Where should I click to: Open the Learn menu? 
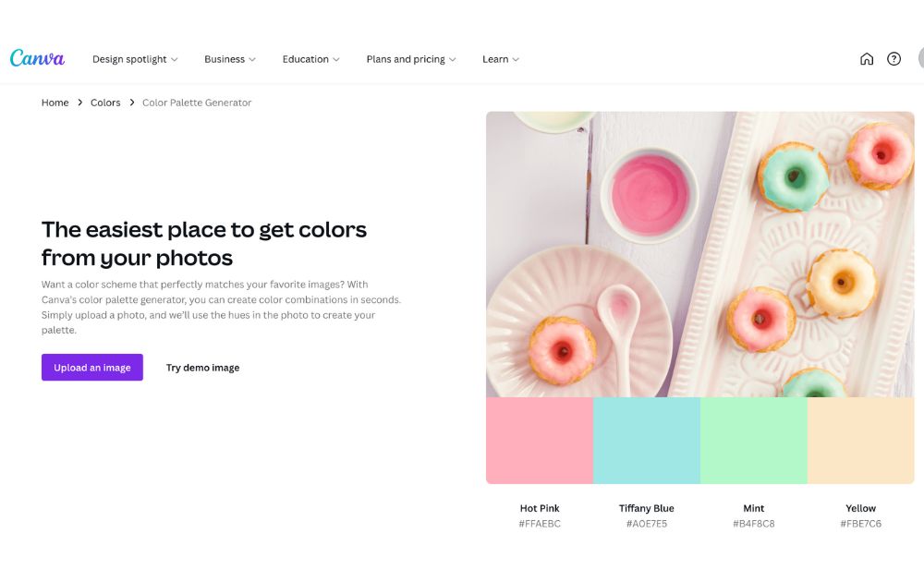click(x=500, y=59)
